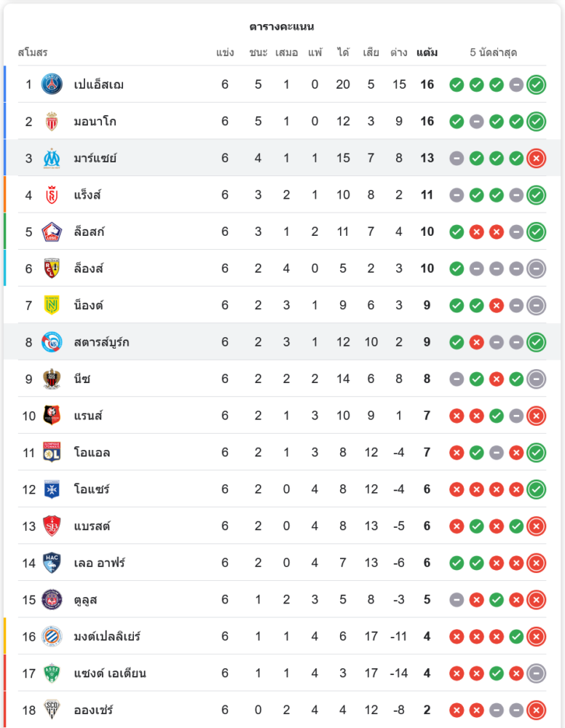565x728 pixels.
Task: Open team link อองเช่ร์
Action: point(93,710)
